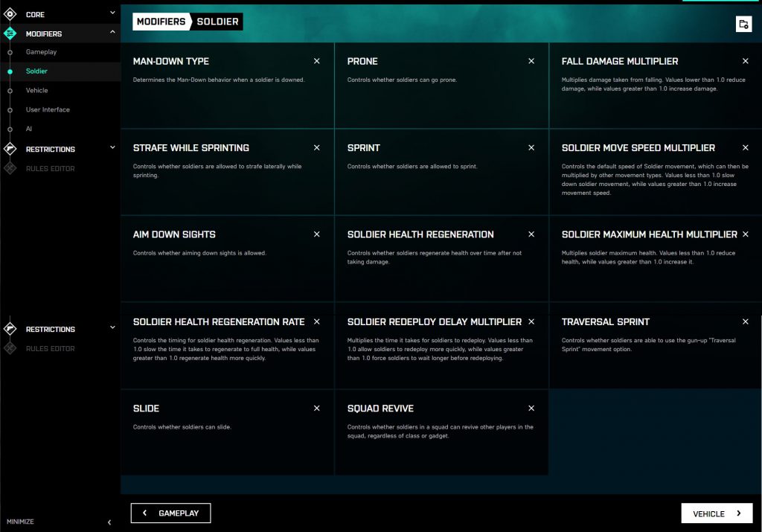The width and height of the screenshot is (762, 532).
Task: Collapse the Modifiers section chevron
Action: pyautogui.click(x=112, y=32)
